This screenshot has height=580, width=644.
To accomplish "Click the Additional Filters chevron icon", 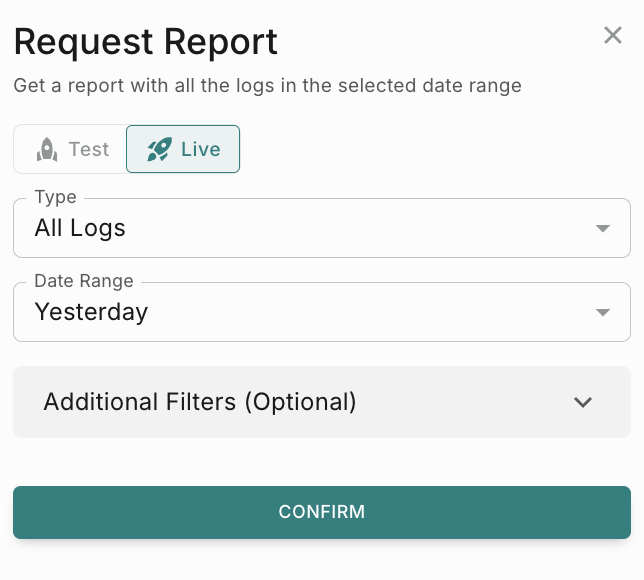I will click(x=583, y=402).
